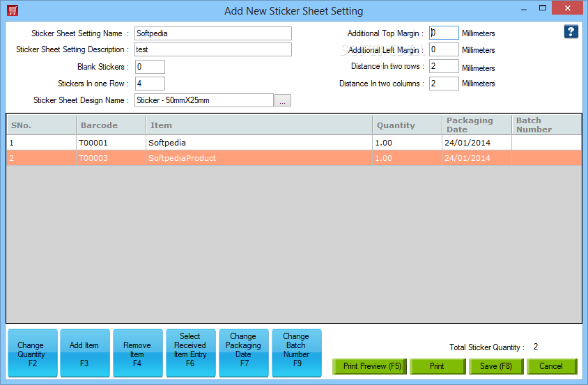
Task: Close the Add New Sticker Sheet Setting window
Action: coord(567,8)
